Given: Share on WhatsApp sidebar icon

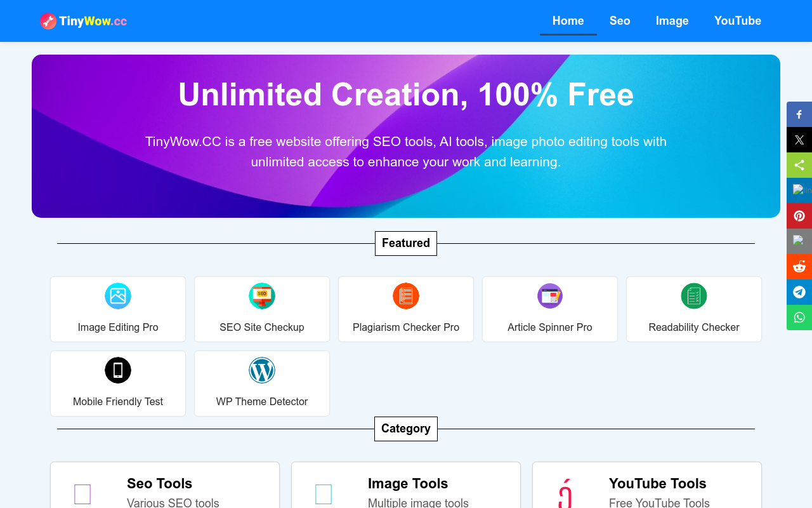Looking at the screenshot, I should 799,317.
